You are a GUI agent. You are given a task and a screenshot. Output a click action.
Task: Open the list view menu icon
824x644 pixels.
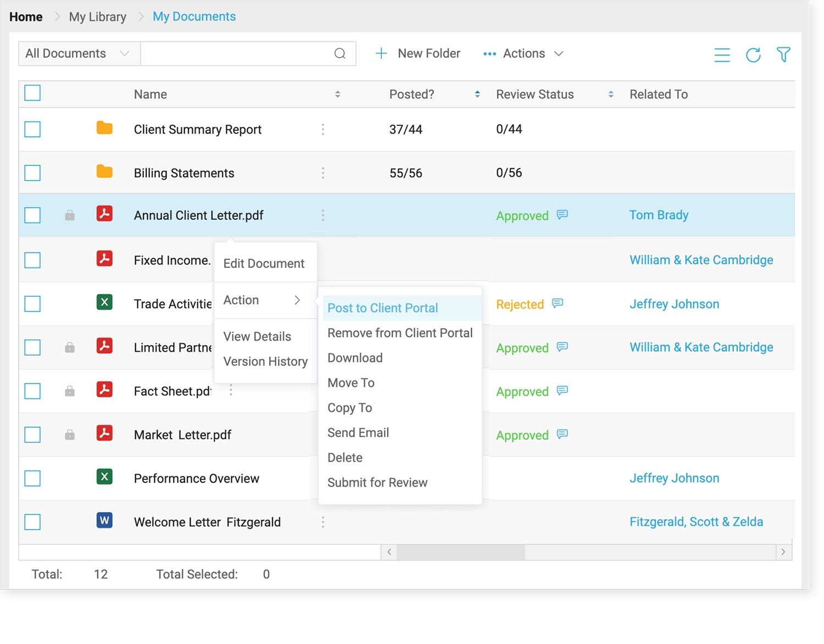point(722,55)
